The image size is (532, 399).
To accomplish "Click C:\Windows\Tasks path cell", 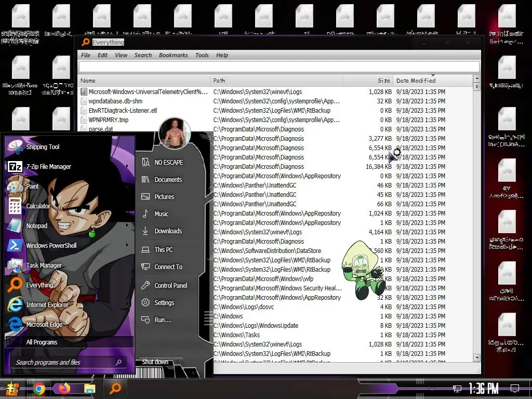I will click(236, 335).
